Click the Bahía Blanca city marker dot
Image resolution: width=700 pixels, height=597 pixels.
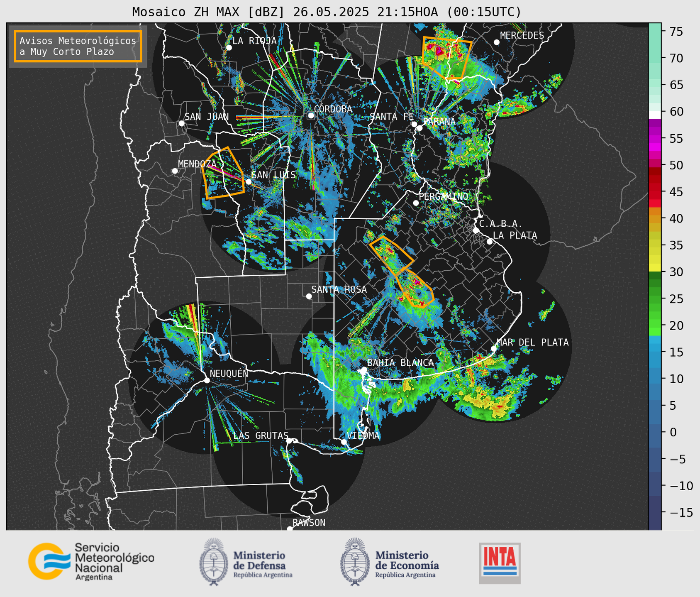(x=364, y=369)
